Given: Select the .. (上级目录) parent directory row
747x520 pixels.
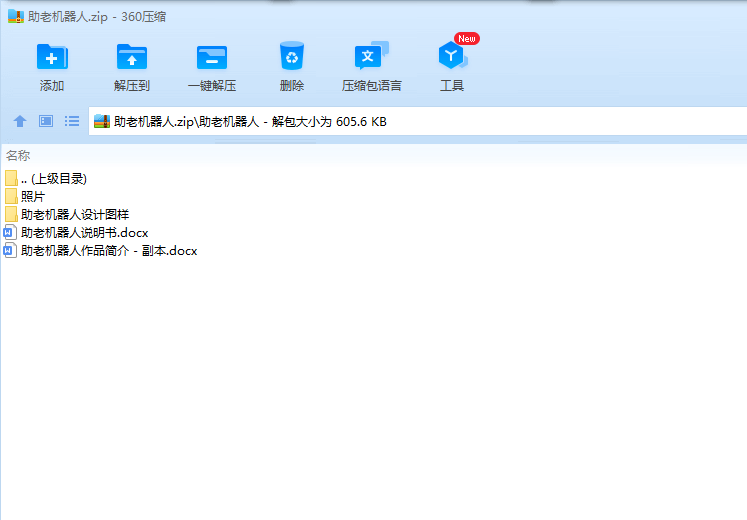Looking at the screenshot, I should 46,179.
